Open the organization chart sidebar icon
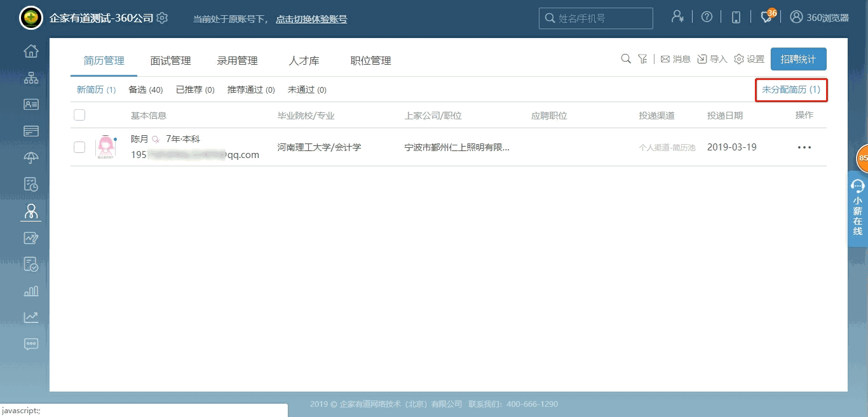The height and width of the screenshot is (417, 868). pyautogui.click(x=31, y=78)
